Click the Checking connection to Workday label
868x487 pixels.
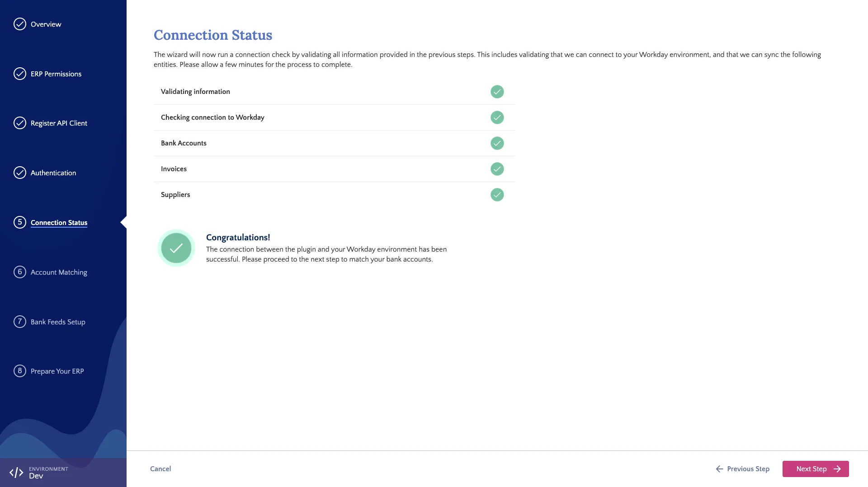(x=212, y=117)
